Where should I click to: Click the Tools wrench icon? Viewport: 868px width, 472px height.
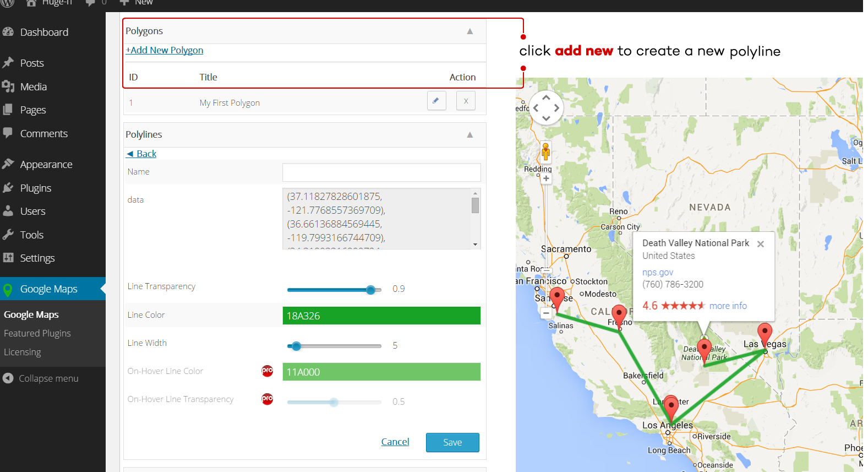click(8, 235)
